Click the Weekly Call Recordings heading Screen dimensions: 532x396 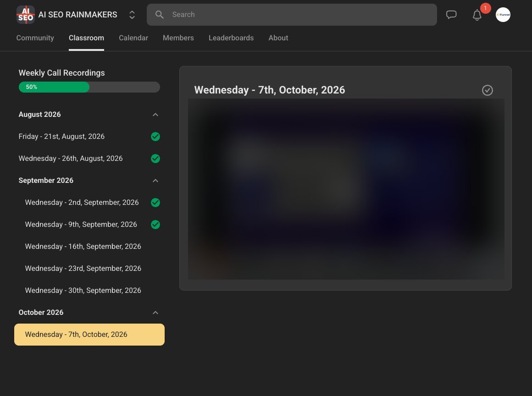[62, 73]
